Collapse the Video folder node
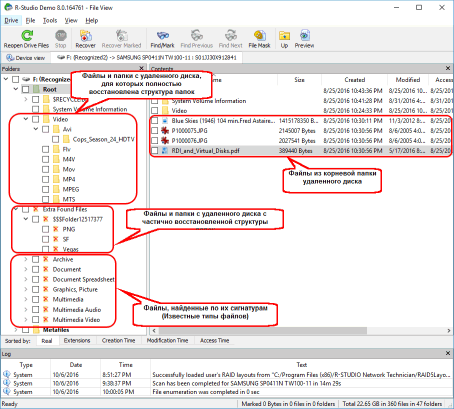The height and width of the screenshot is (409, 454). point(26,119)
